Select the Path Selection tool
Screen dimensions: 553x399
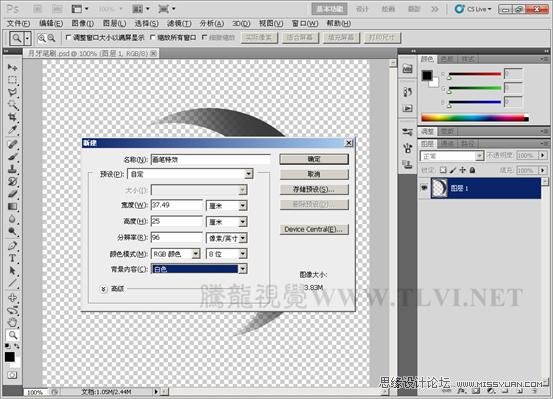coord(12,271)
